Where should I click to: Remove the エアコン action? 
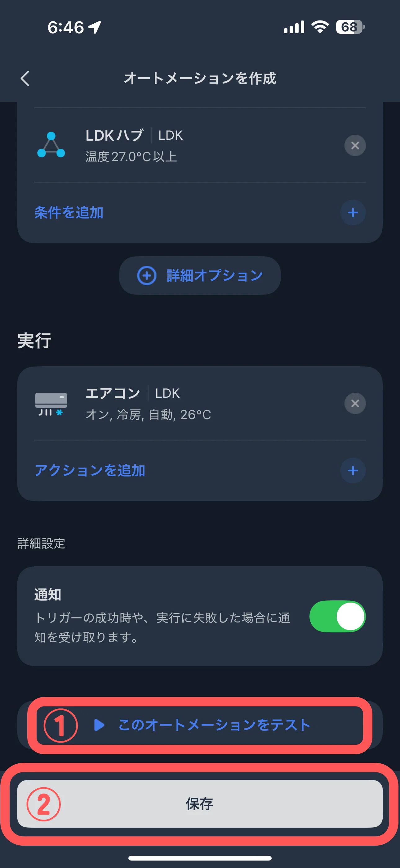pyautogui.click(x=354, y=403)
